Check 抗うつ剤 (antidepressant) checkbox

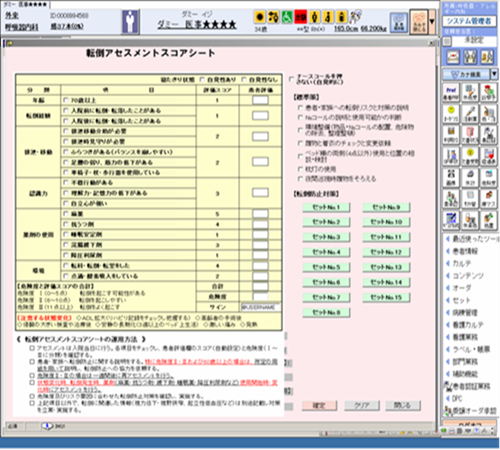point(66,224)
